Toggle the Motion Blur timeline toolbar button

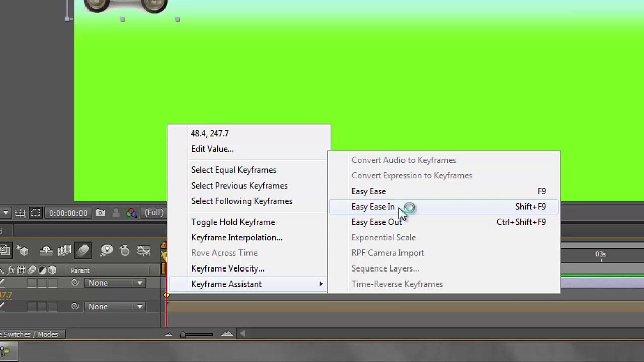click(x=83, y=250)
